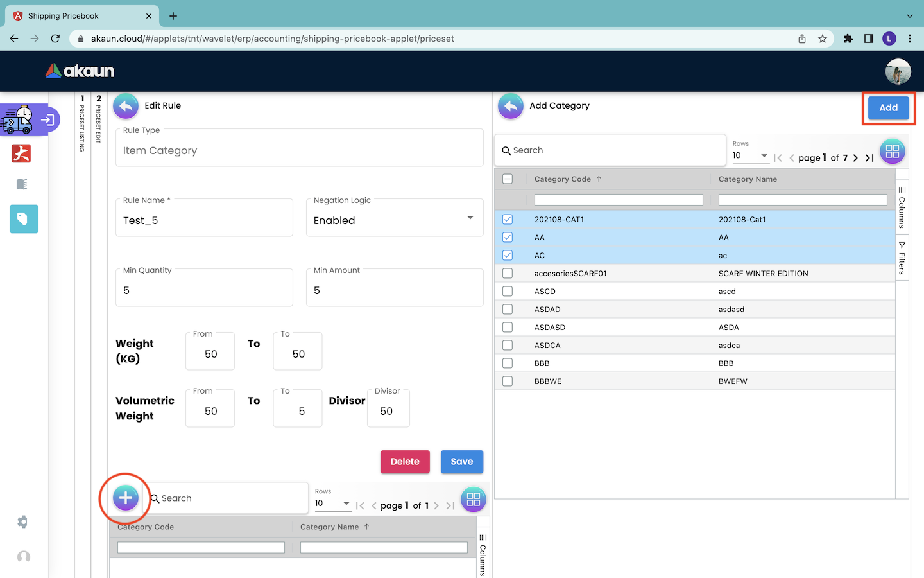Image resolution: width=924 pixels, height=578 pixels.
Task: Select the BBB category checkbox
Action: coord(508,363)
